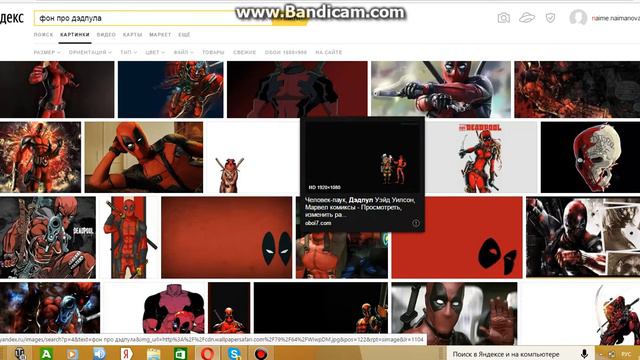Open Opera browser from the taskbar
This screenshot has width=640, height=360.
pyautogui.click(x=207, y=353)
